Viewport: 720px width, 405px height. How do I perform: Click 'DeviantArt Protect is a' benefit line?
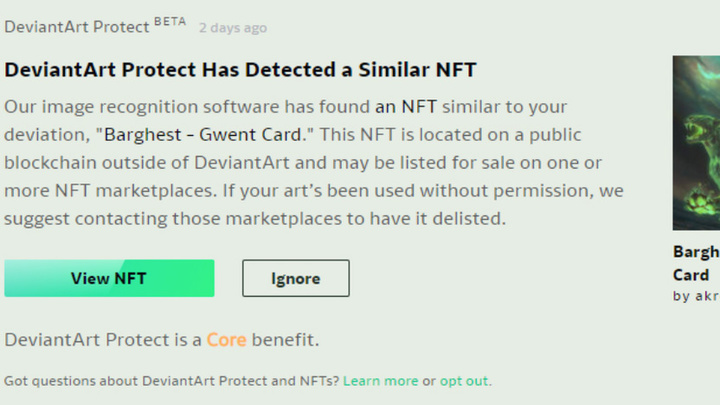pyautogui.click(x=102, y=340)
